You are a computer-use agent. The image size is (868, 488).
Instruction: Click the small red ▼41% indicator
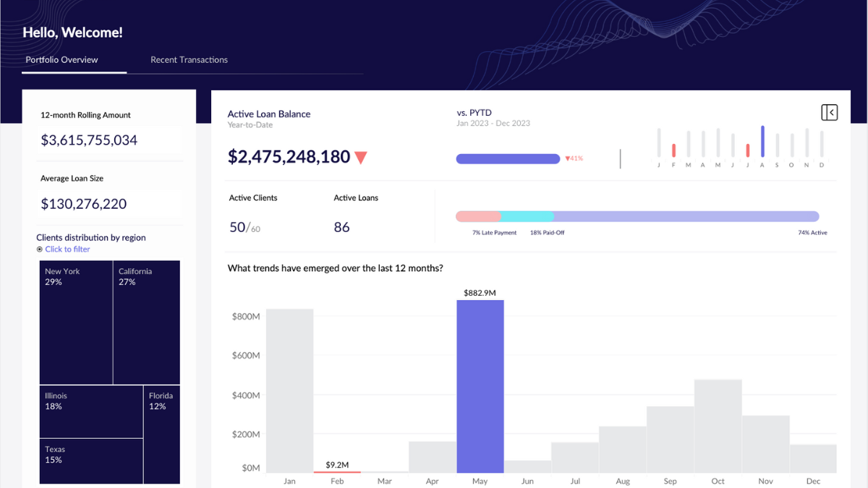pyautogui.click(x=574, y=158)
